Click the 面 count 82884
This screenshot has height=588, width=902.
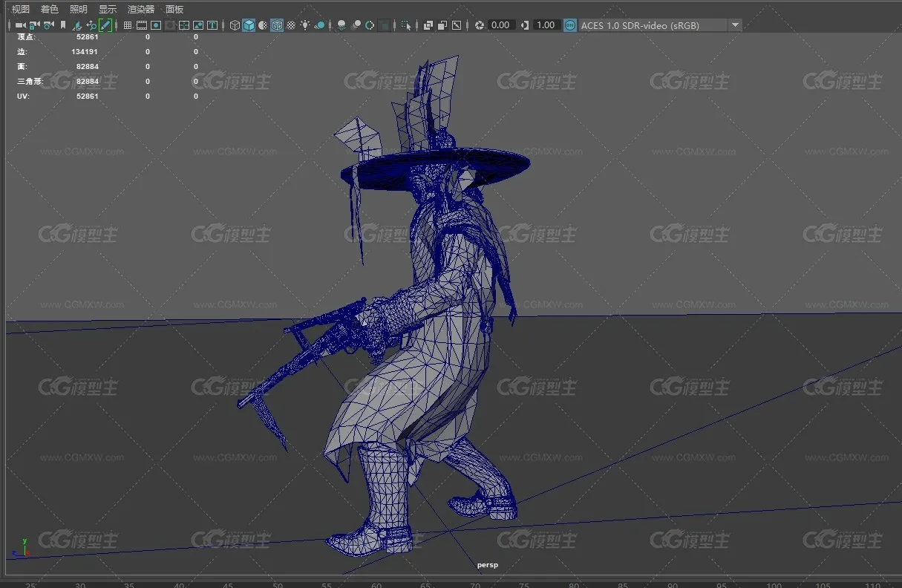[87, 66]
